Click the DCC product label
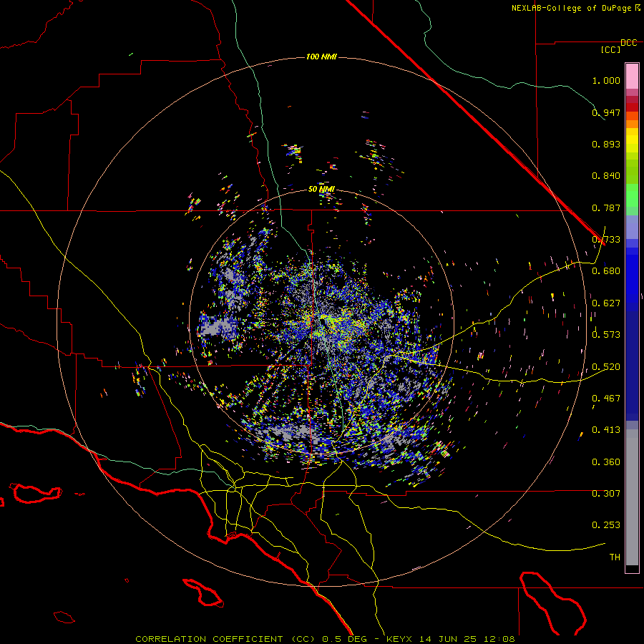The width and height of the screenshot is (644, 644). [628, 43]
